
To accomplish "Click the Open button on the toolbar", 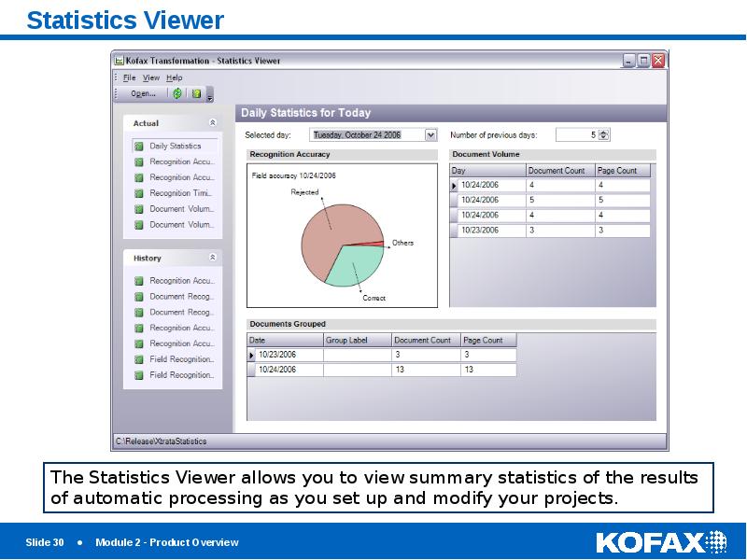I will pos(140,92).
